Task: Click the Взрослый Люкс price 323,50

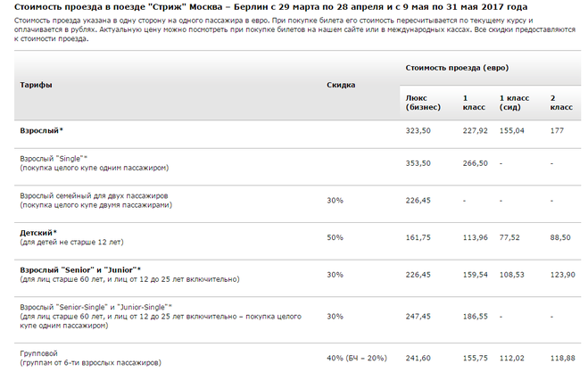Action: [x=418, y=130]
